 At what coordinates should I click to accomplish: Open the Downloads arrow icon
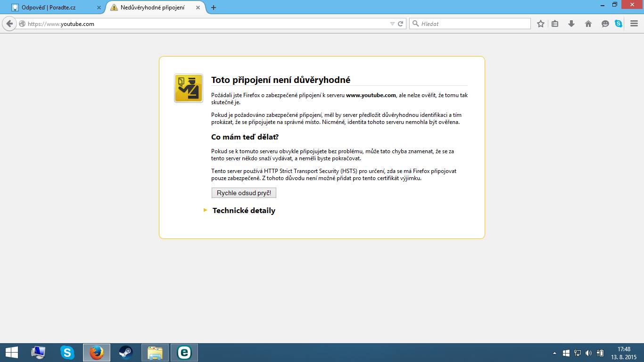click(571, 24)
